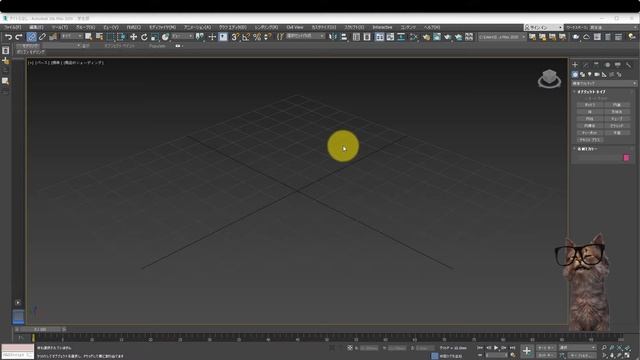
Task: Toggle the Window/Crossing selection mode
Action: (121, 37)
